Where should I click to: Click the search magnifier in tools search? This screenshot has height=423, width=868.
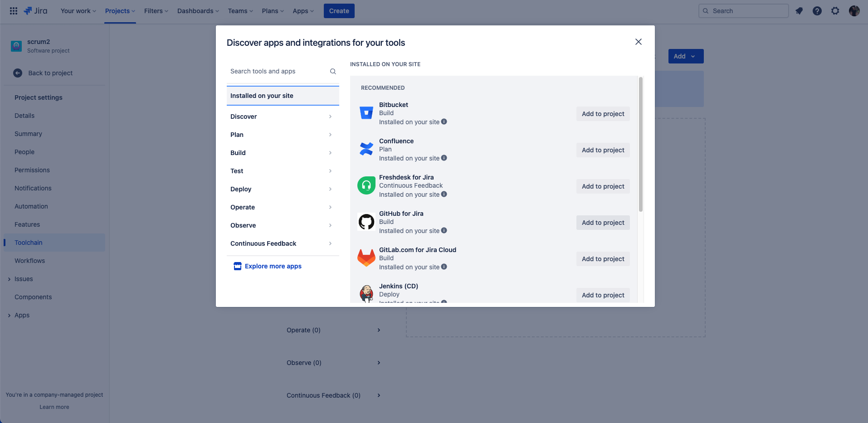pyautogui.click(x=333, y=71)
